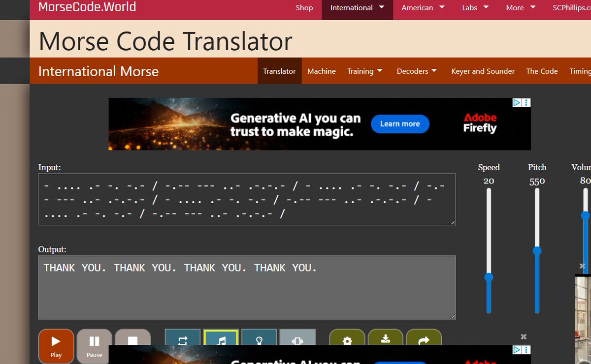Expand the International dropdown arrow
Viewport: 591px width, 364px height.
(x=382, y=7)
